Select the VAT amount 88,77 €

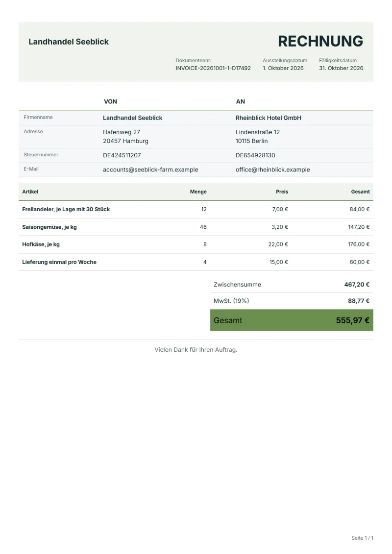[359, 301]
